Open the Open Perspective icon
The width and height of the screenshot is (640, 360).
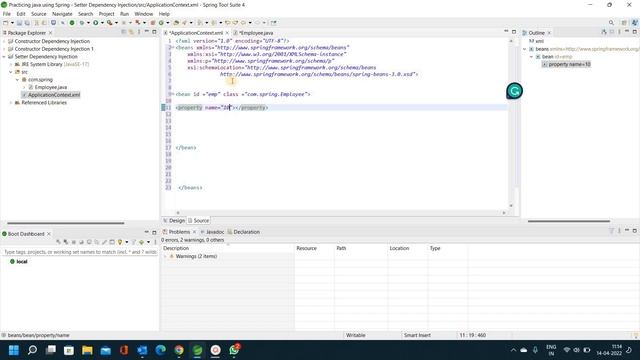[x=624, y=23]
